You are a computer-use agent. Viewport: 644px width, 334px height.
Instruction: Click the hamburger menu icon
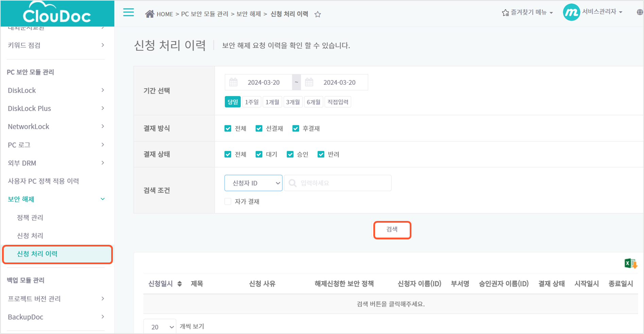coord(129,13)
